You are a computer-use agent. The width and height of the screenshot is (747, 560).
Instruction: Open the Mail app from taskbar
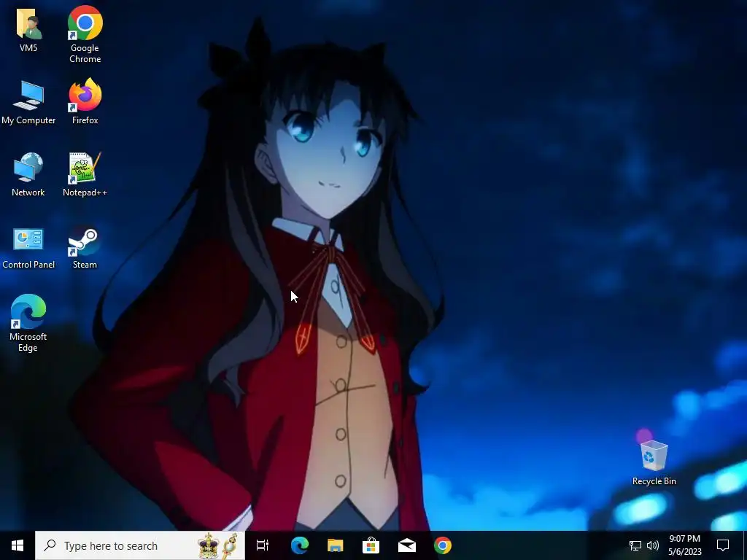[x=407, y=545]
